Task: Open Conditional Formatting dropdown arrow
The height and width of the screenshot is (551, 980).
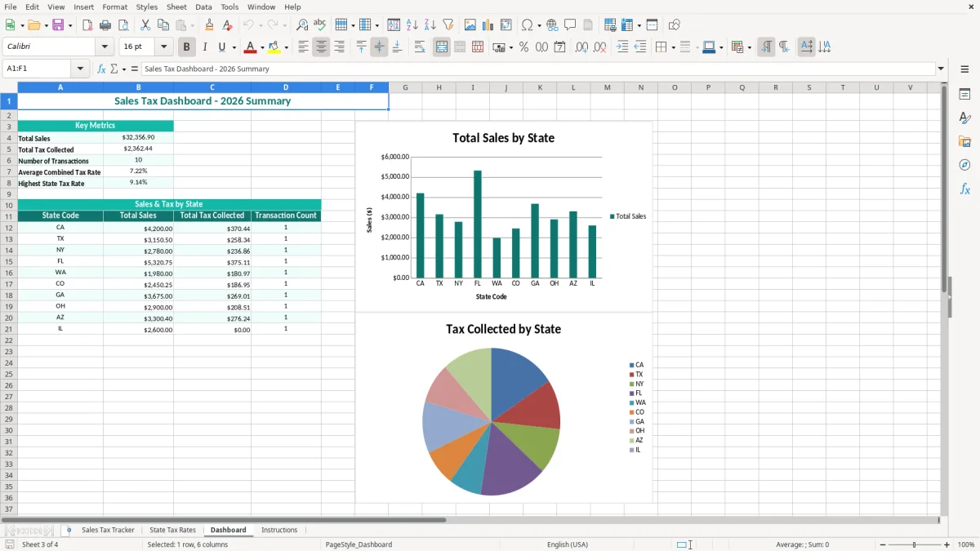Action: tap(749, 47)
